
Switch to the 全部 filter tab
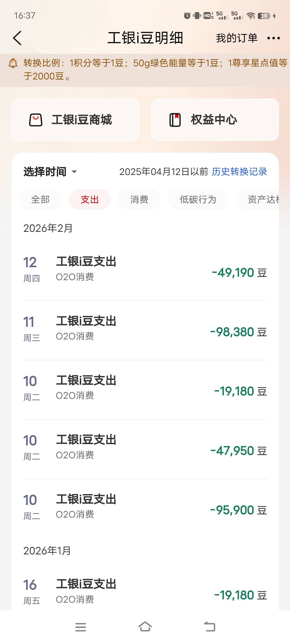tap(40, 199)
